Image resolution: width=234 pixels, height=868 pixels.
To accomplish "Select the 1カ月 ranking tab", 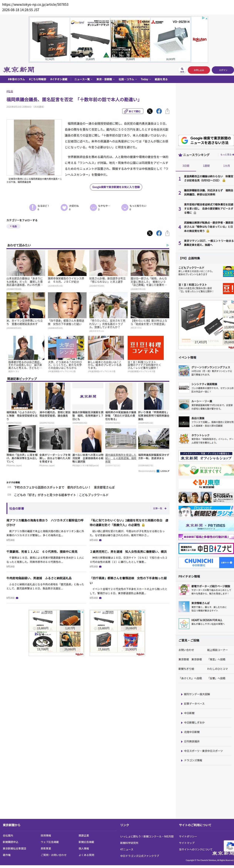I will (226, 166).
